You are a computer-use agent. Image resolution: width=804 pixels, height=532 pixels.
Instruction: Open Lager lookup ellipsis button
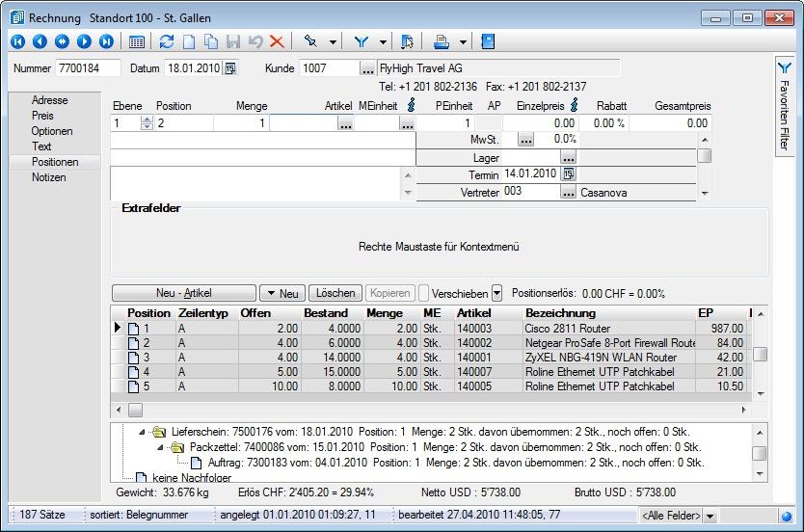tap(568, 157)
